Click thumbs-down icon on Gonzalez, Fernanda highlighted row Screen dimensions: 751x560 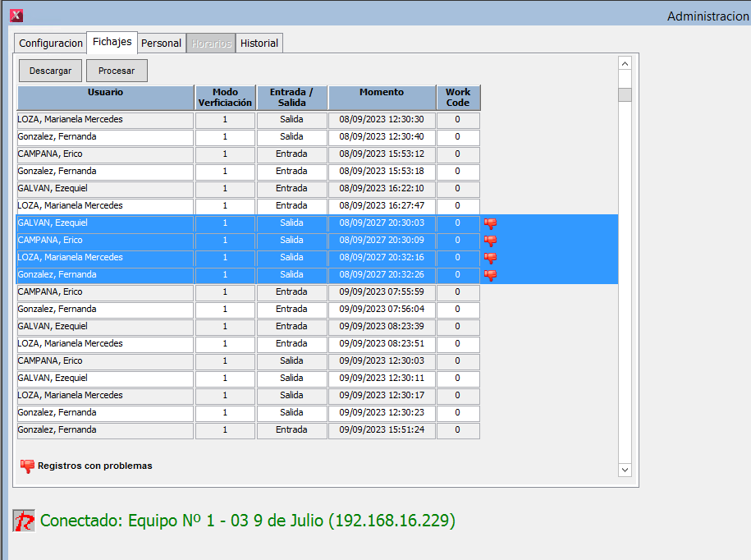[x=490, y=275]
